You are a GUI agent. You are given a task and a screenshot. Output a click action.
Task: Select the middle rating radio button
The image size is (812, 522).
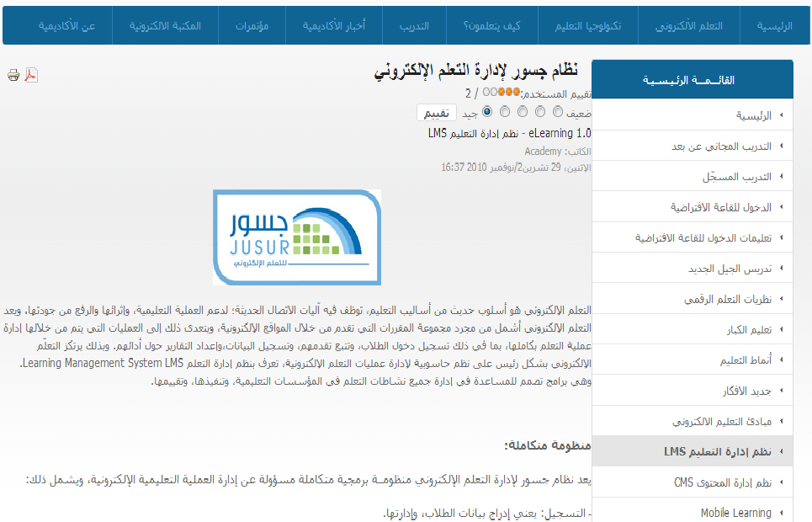(x=523, y=112)
